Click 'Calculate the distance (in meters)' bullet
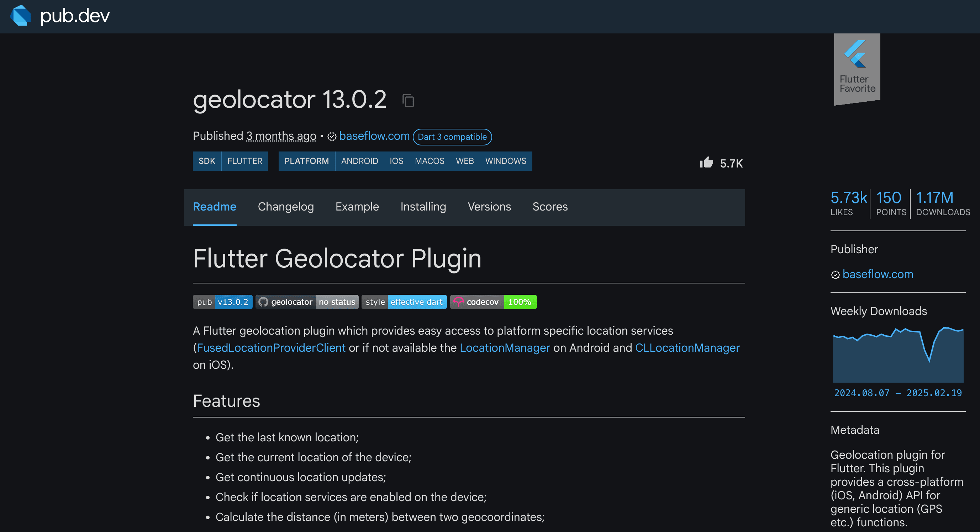 tap(380, 517)
